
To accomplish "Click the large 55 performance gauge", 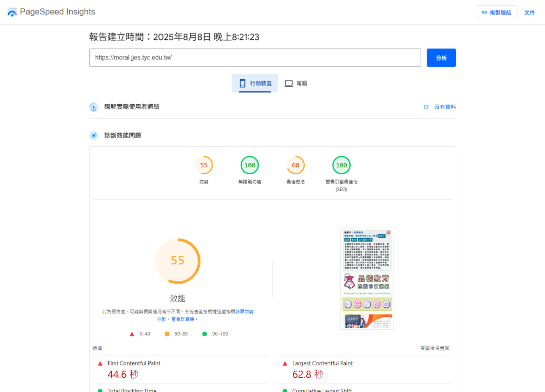I will 178,261.
